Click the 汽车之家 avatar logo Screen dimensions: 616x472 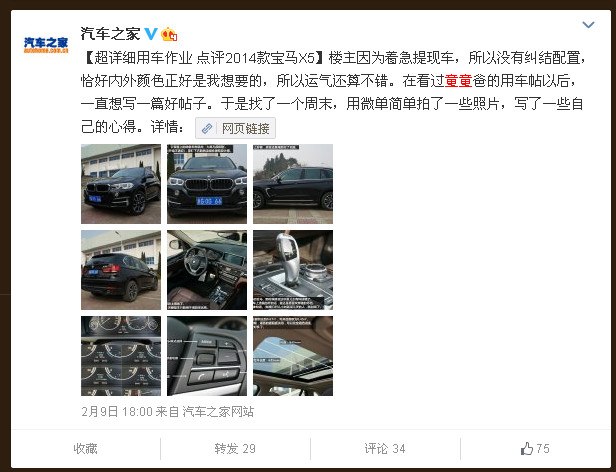[46, 45]
